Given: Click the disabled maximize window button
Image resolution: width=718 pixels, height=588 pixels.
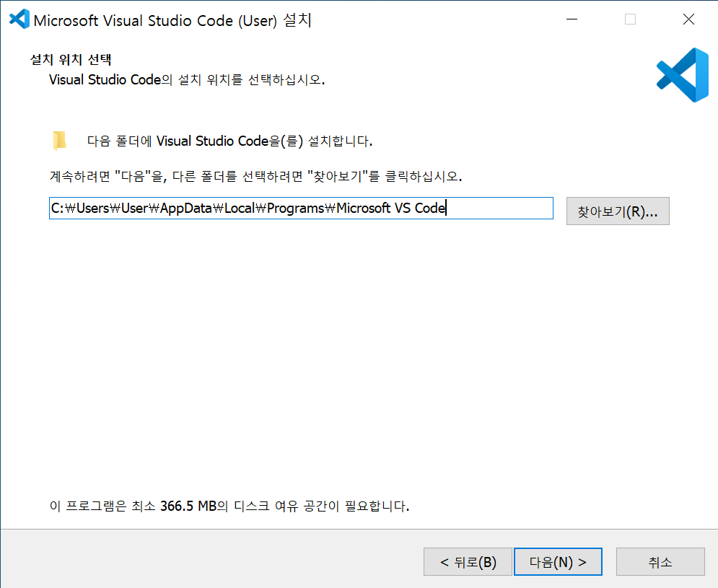Looking at the screenshot, I should tap(630, 19).
